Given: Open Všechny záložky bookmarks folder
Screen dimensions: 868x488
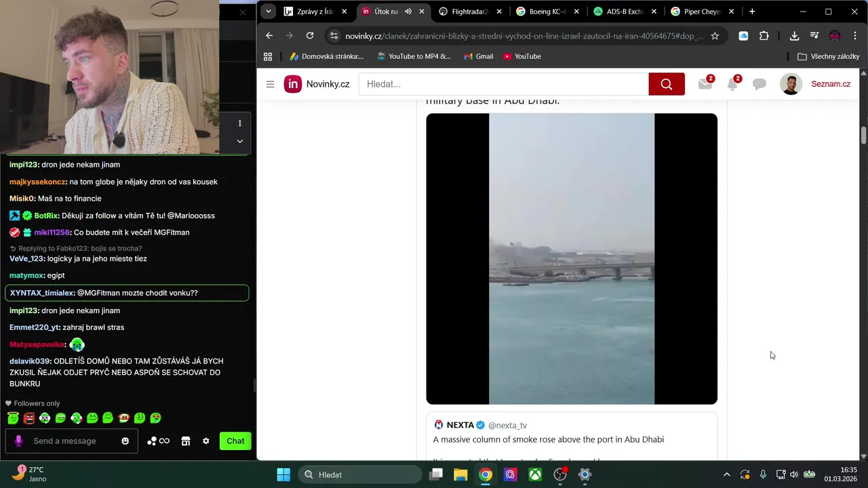Looking at the screenshot, I should coord(828,56).
